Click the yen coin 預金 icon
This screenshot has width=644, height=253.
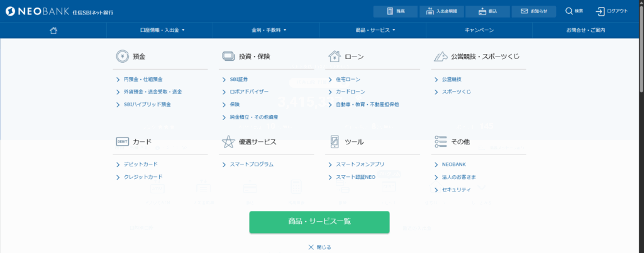pyautogui.click(x=122, y=57)
